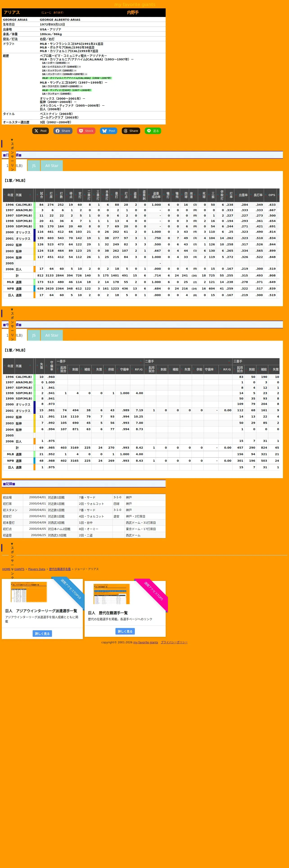Select the 初盗塁 record row

tap(84, 535)
